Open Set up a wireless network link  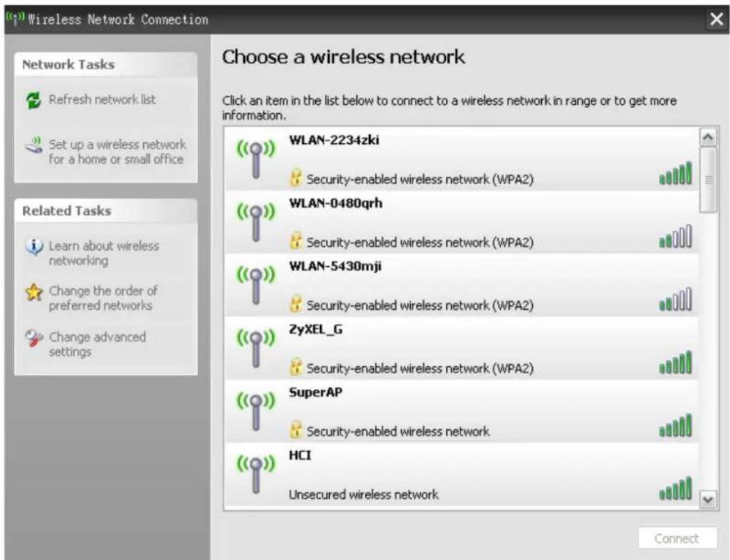coord(117,151)
